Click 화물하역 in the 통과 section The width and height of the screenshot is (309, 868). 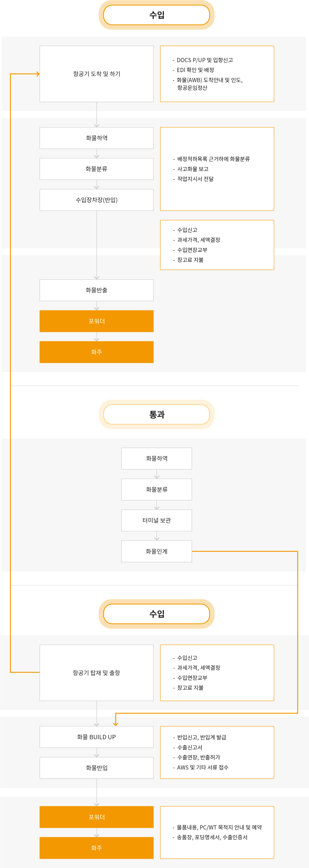pyautogui.click(x=157, y=458)
